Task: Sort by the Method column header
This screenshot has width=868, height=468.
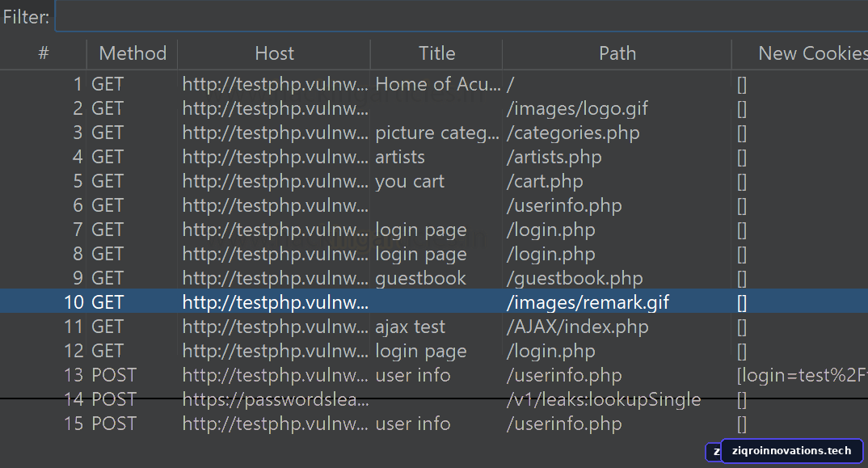Action: pos(133,53)
